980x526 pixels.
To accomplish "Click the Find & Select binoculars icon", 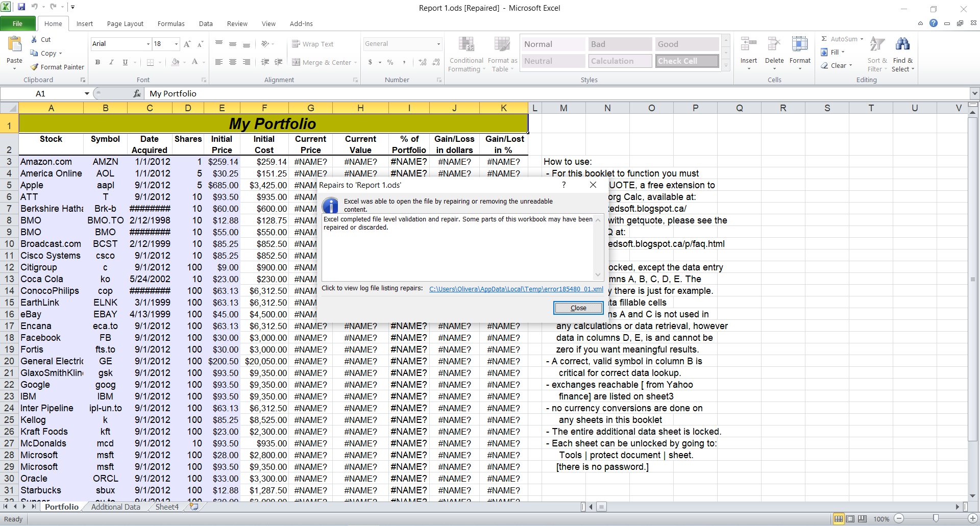I will coord(902,45).
